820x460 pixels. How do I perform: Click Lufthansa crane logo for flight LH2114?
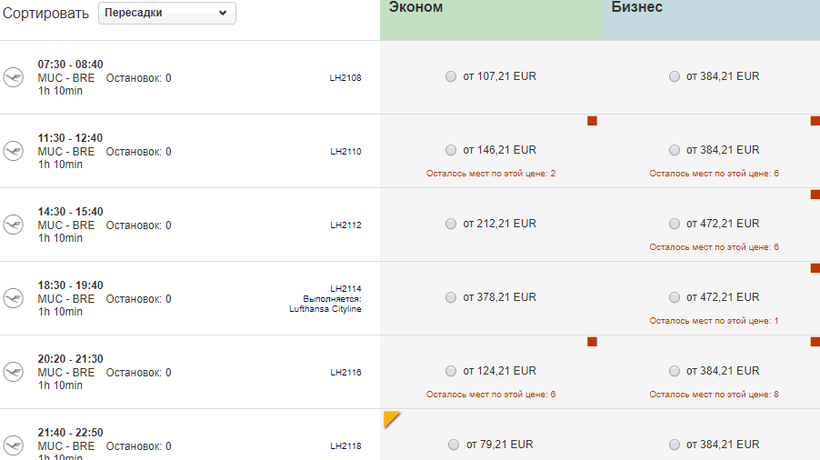coord(13,298)
